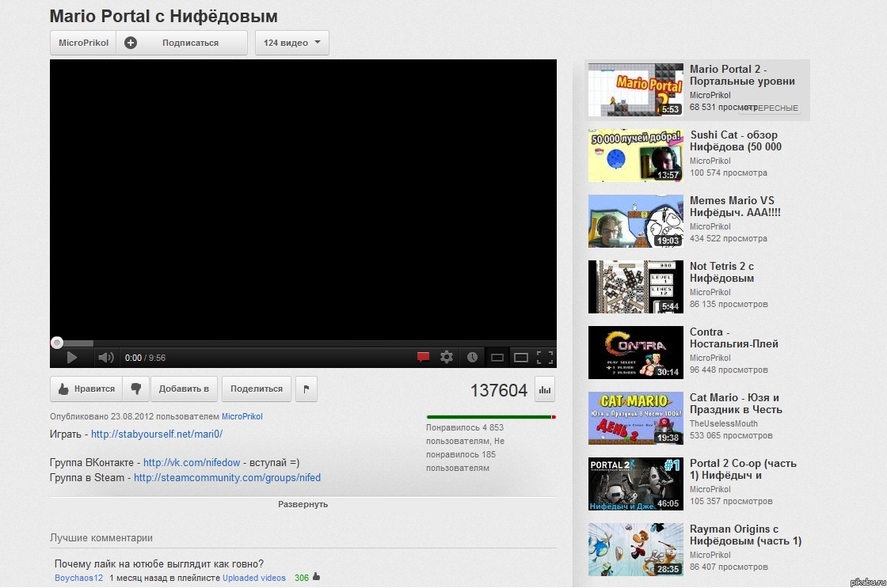The width and height of the screenshot is (887, 588).
Task: Expand the description with Развернуть
Action: [x=303, y=504]
